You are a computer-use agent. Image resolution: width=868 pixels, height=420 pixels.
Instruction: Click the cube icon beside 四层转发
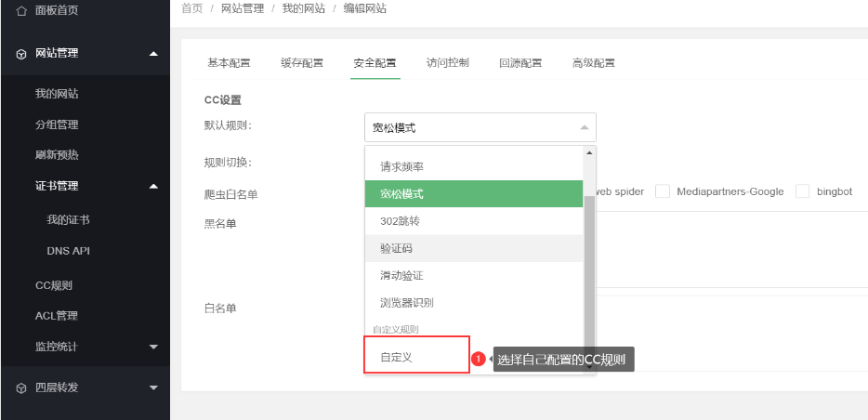(x=21, y=388)
